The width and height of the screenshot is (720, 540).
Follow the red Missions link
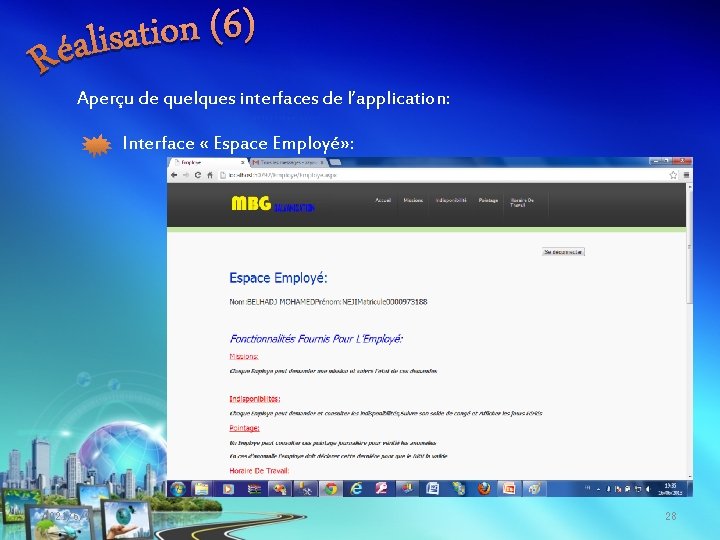(244, 356)
